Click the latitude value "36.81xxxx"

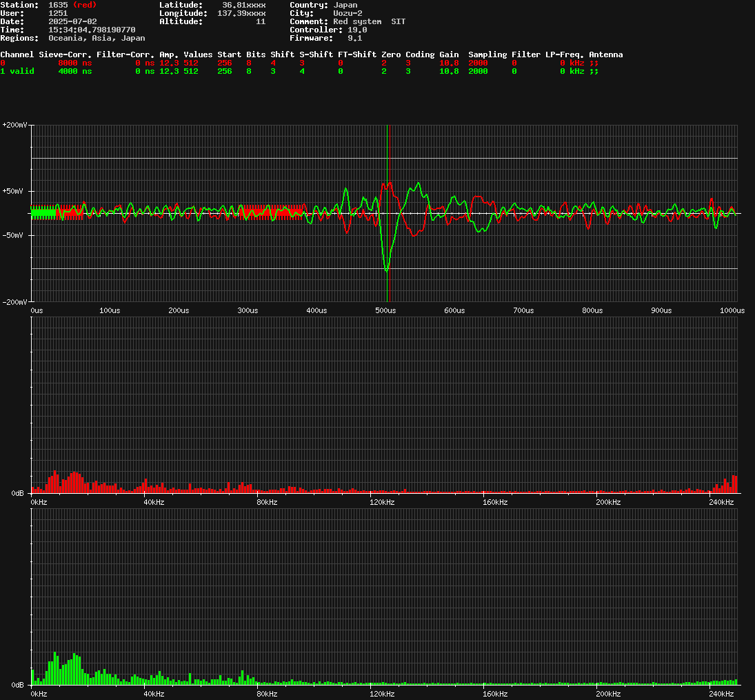coord(243,5)
